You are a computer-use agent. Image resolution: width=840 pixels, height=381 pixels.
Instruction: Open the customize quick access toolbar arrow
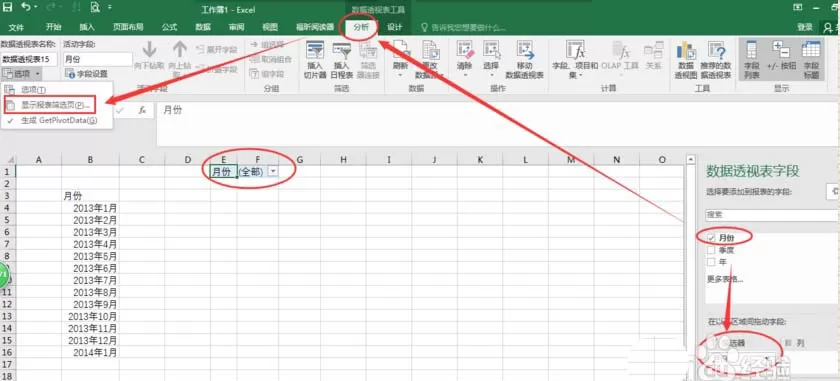coord(110,8)
